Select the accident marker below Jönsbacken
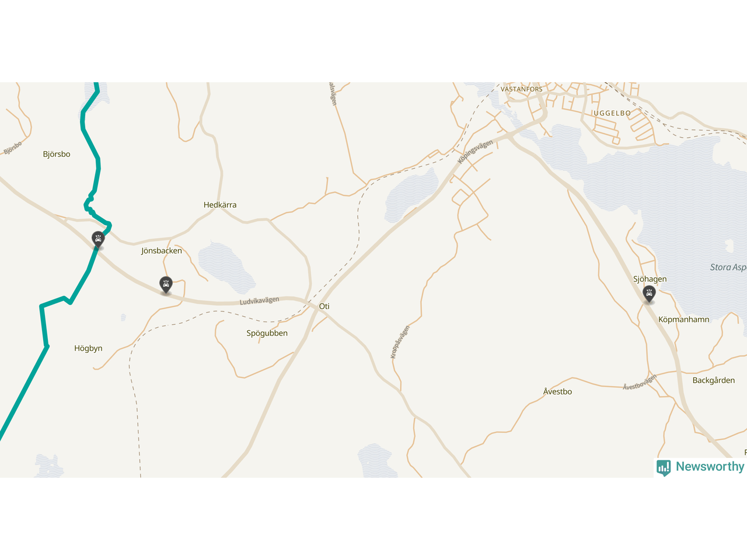 pos(166,285)
